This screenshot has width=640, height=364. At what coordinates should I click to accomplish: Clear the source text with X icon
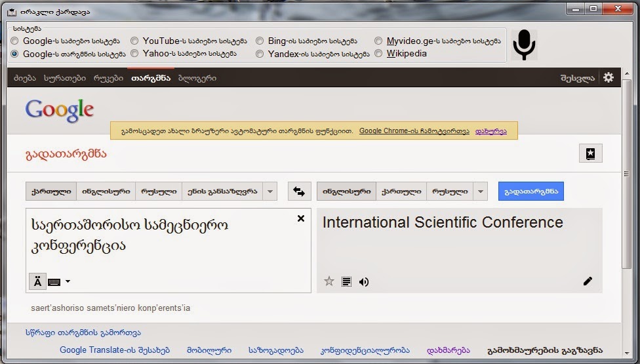pos(301,218)
